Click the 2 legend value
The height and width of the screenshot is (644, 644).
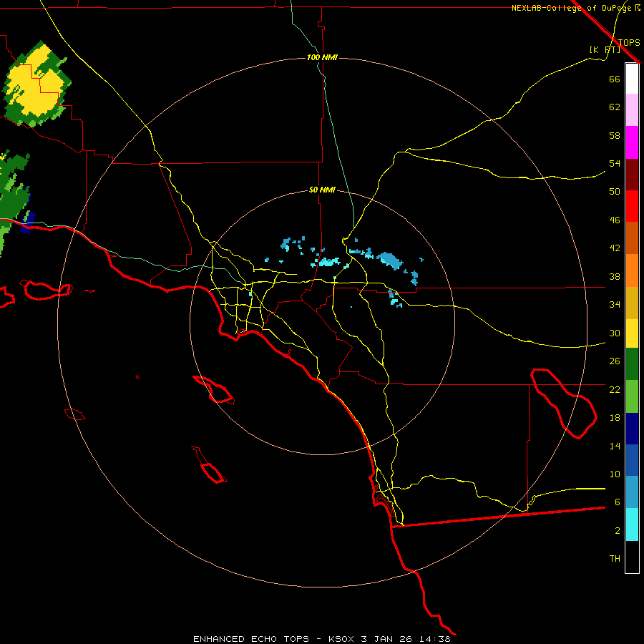tap(618, 531)
